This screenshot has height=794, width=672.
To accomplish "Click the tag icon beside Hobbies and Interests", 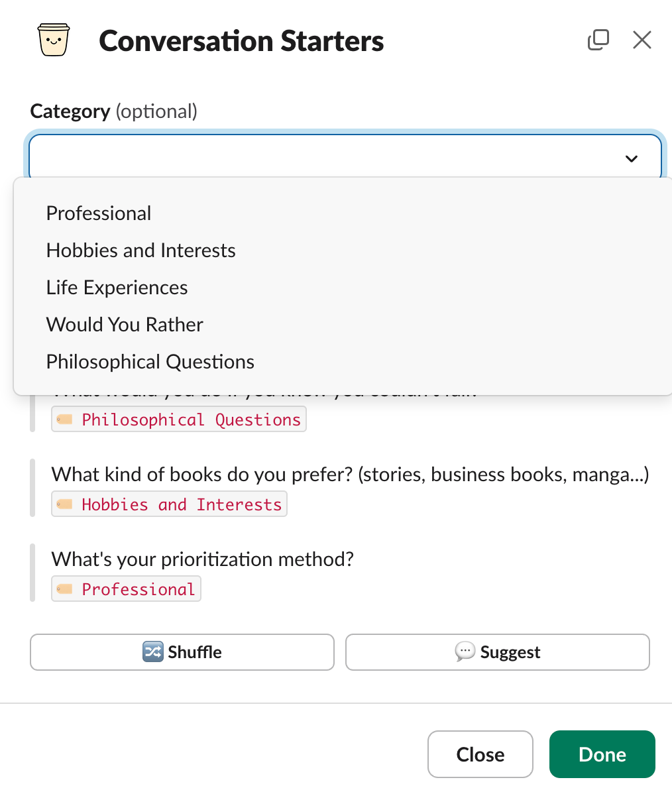I will tap(64, 504).
